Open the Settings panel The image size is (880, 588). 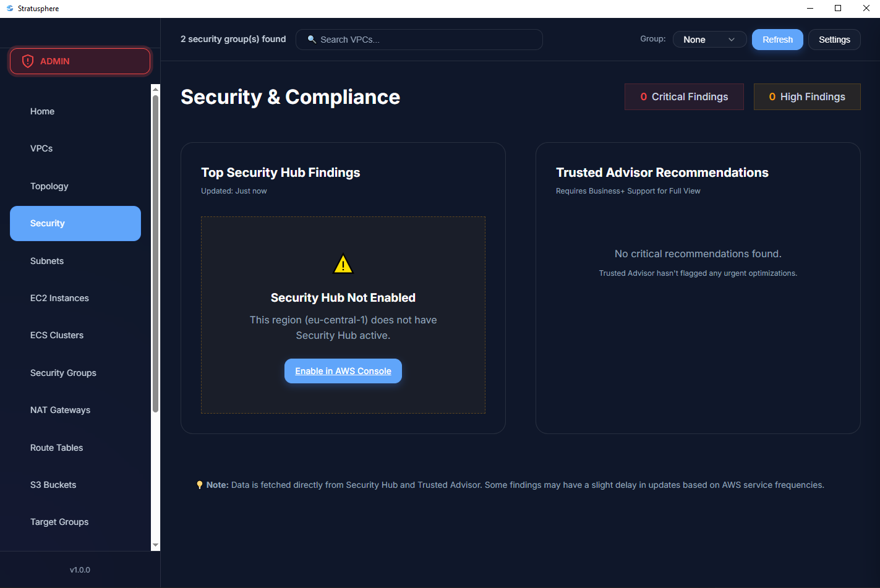point(834,39)
